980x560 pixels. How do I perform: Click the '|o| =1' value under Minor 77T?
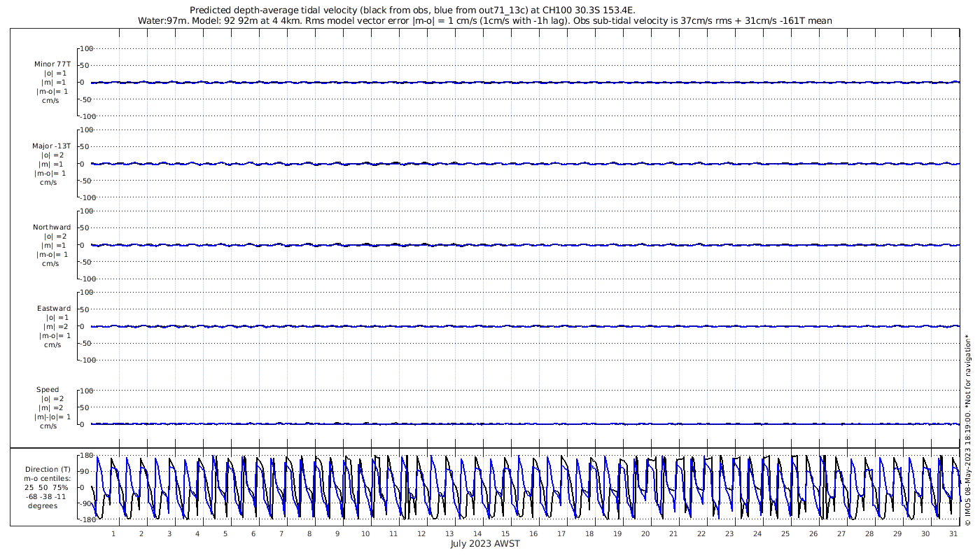[55, 73]
